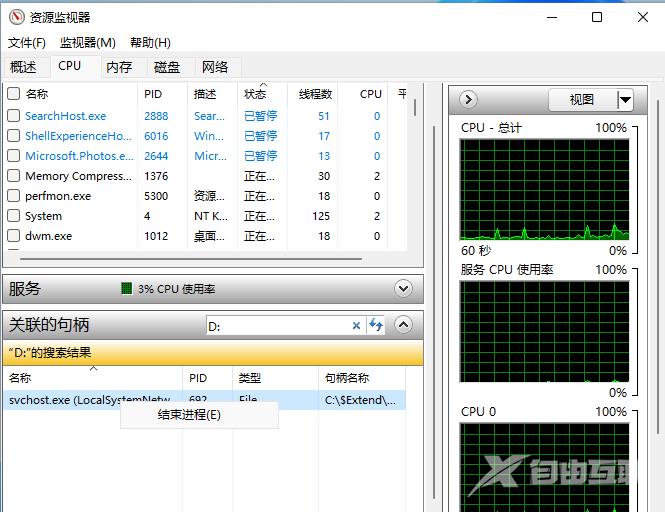This screenshot has height=512, width=665.
Task: Check the Memory Compression process checkbox
Action: tap(14, 176)
